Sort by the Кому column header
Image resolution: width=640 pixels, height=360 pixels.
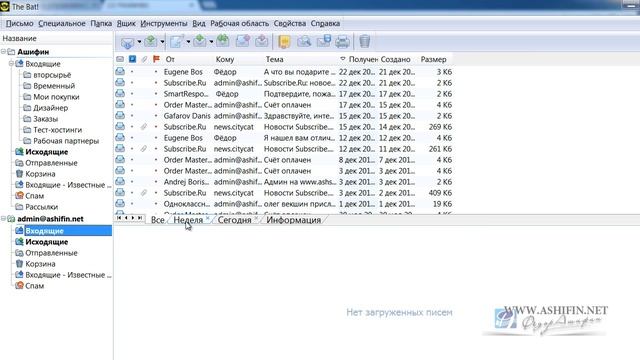coord(224,59)
